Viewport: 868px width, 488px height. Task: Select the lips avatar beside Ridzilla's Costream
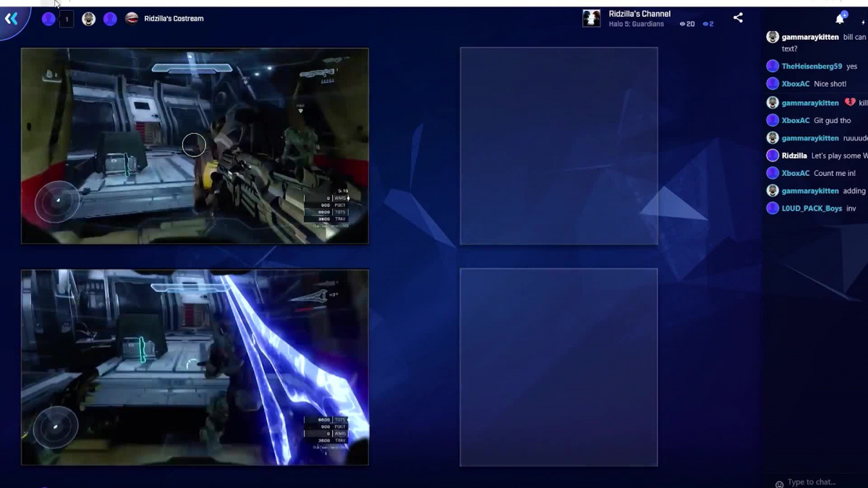132,19
